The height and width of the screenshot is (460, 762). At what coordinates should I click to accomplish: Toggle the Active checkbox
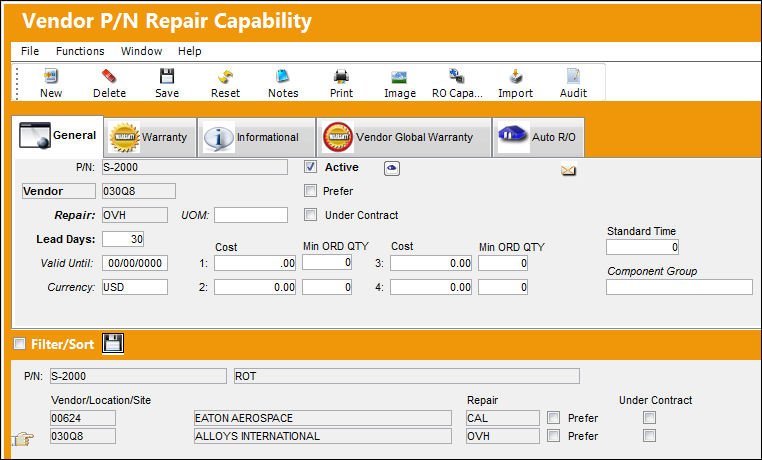[x=311, y=167]
